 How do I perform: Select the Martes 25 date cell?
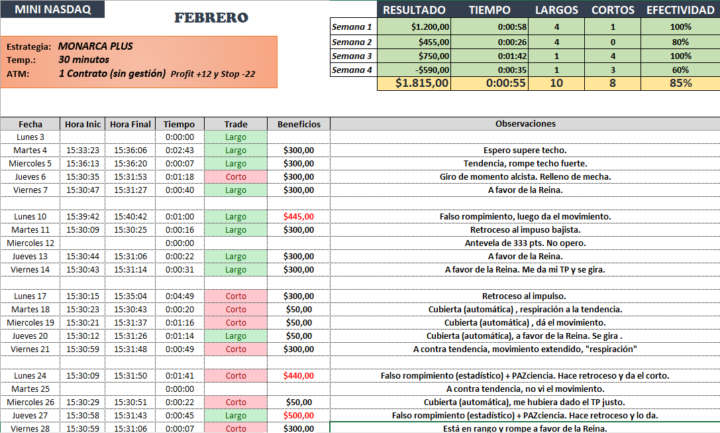coord(30,389)
